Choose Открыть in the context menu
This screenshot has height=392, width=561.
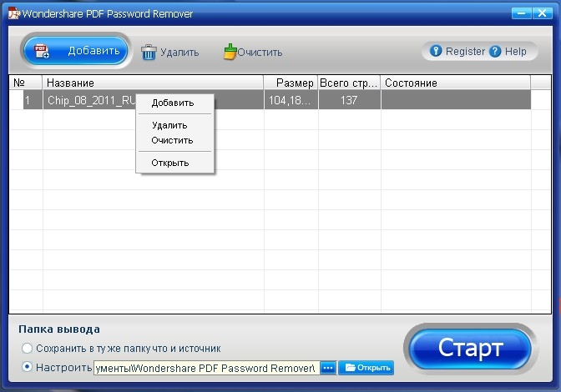pos(170,163)
